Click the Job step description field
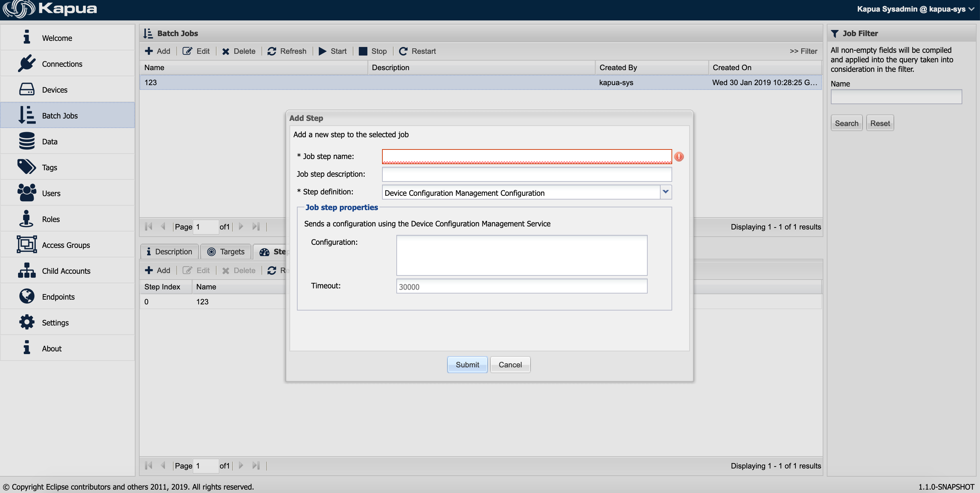 tap(526, 174)
